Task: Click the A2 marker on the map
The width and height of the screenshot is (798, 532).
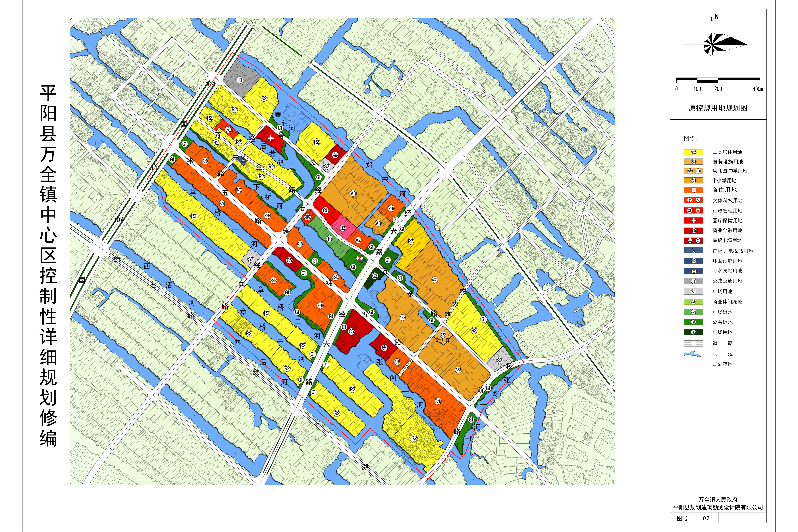Action: 358,240
